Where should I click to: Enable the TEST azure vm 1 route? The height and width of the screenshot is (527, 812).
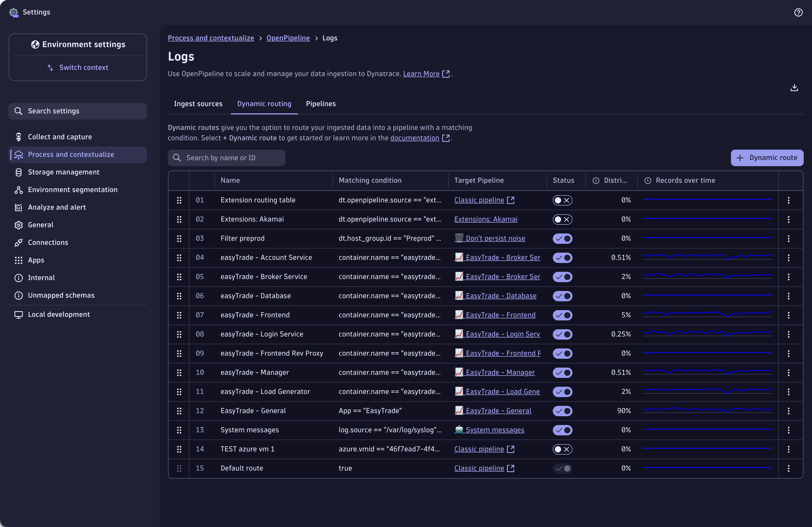click(x=562, y=449)
